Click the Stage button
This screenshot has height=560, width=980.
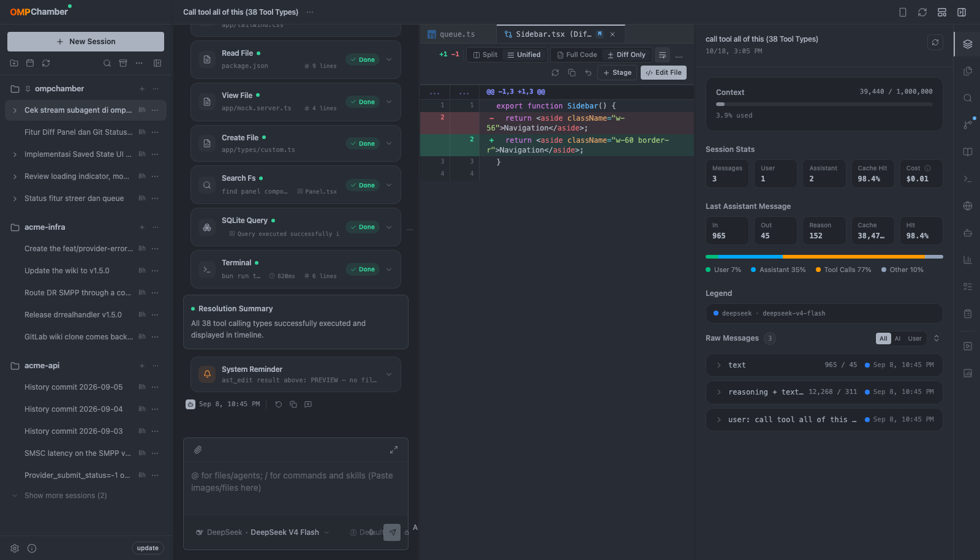pos(617,72)
